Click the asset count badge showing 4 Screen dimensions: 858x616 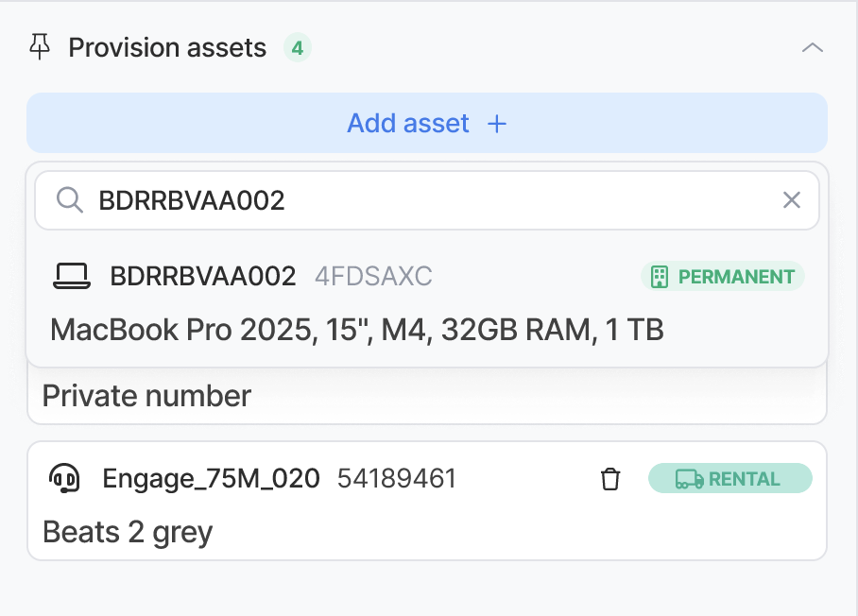298,47
